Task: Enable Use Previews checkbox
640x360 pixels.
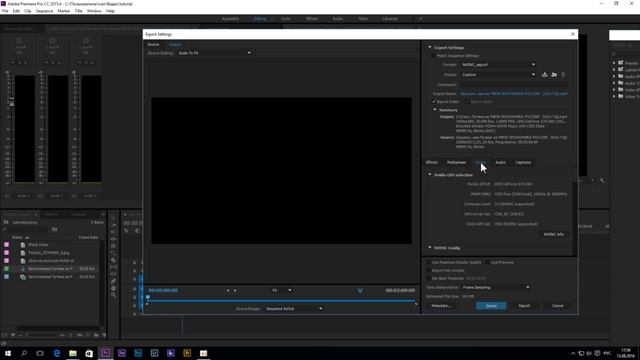Action: pos(488,262)
